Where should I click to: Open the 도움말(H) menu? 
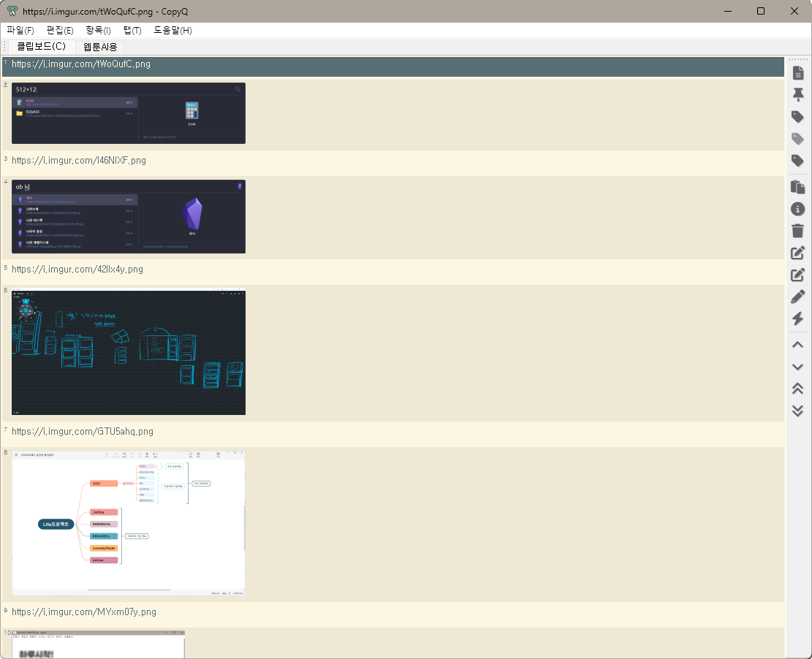[172, 31]
